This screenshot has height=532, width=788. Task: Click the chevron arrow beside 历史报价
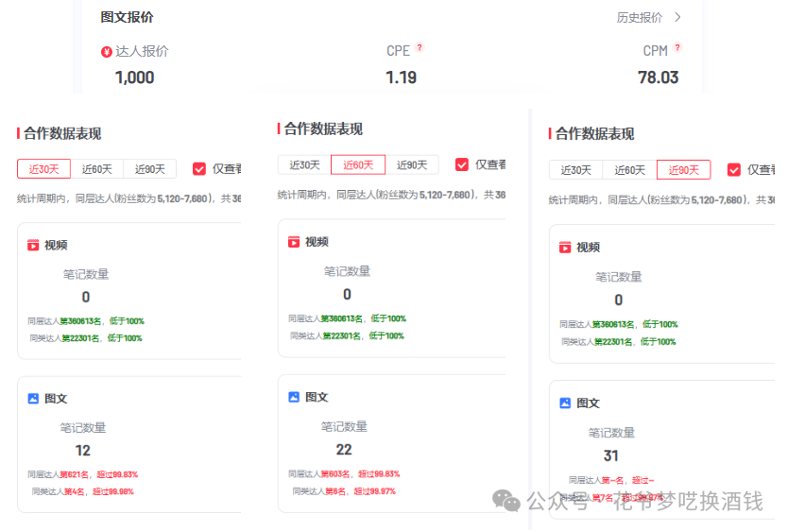pos(677,18)
